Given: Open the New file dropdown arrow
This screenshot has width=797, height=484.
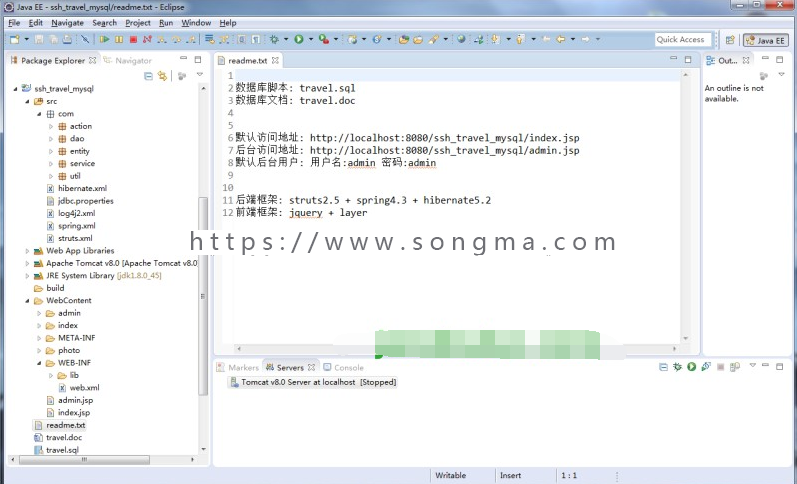Looking at the screenshot, I should tap(26, 39).
